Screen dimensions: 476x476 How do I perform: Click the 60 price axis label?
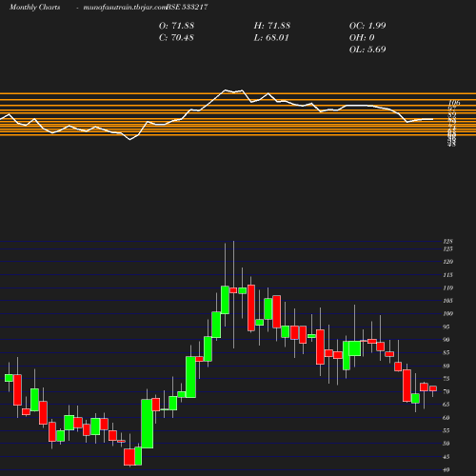[446, 418]
